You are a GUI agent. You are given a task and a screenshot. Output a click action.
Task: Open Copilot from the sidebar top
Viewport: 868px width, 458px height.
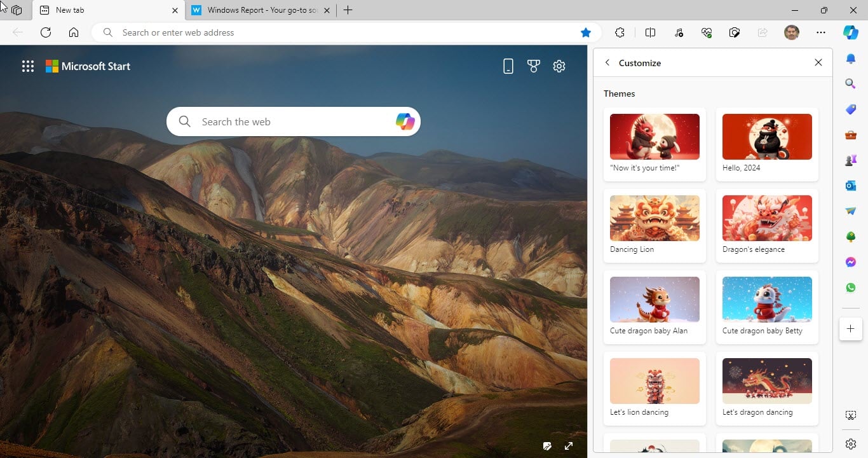(x=851, y=32)
